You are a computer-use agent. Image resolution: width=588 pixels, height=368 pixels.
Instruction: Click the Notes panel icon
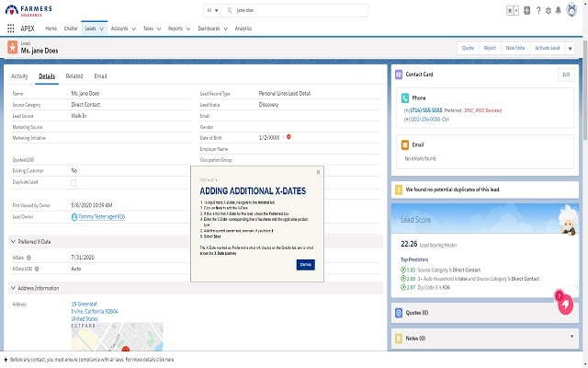pos(399,339)
